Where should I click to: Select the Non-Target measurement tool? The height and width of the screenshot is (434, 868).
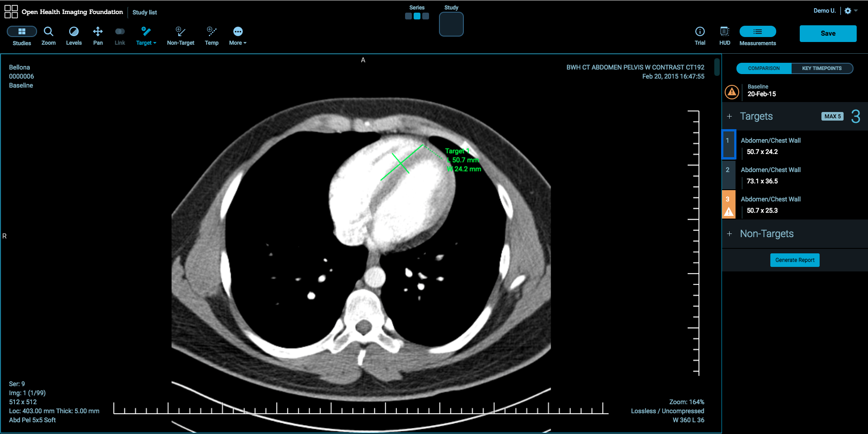pos(180,35)
